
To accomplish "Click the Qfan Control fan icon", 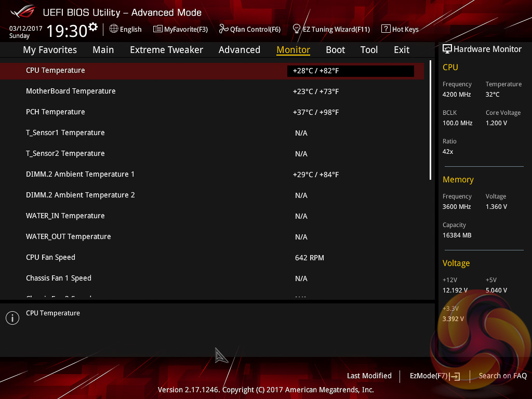I will [x=223, y=29].
